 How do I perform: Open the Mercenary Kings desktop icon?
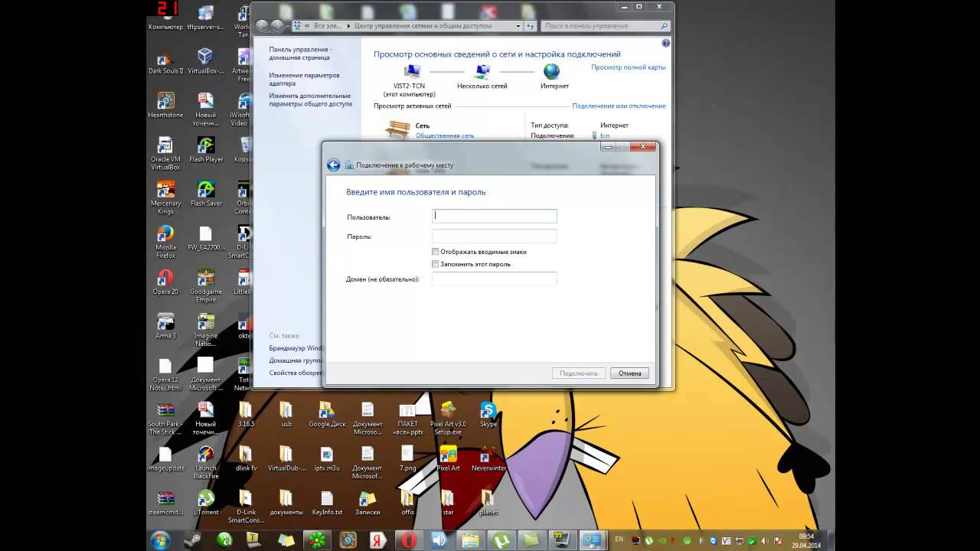(x=165, y=197)
